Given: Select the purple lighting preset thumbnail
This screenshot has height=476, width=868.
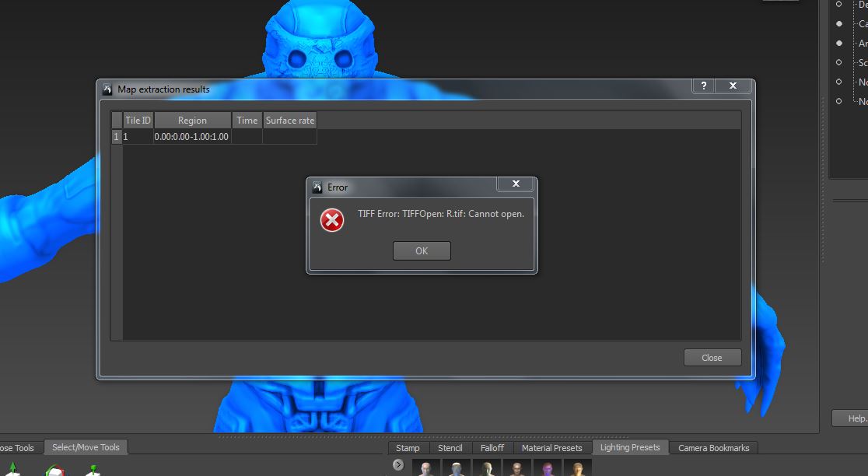Looking at the screenshot, I should 547,469.
